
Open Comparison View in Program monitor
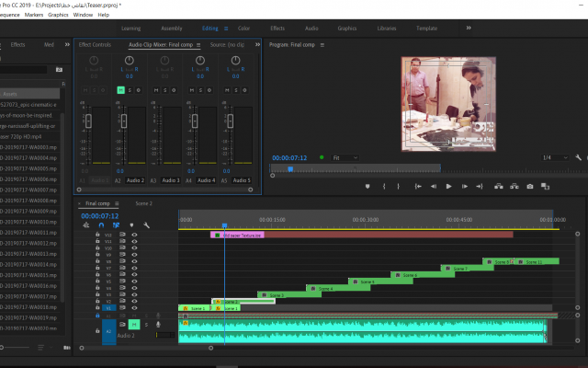coord(545,186)
